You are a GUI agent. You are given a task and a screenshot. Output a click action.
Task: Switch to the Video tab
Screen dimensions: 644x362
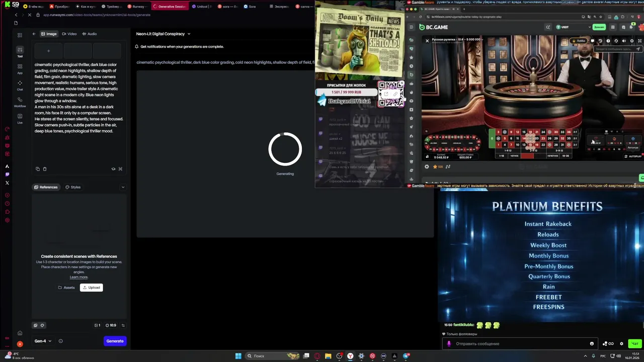click(x=69, y=34)
